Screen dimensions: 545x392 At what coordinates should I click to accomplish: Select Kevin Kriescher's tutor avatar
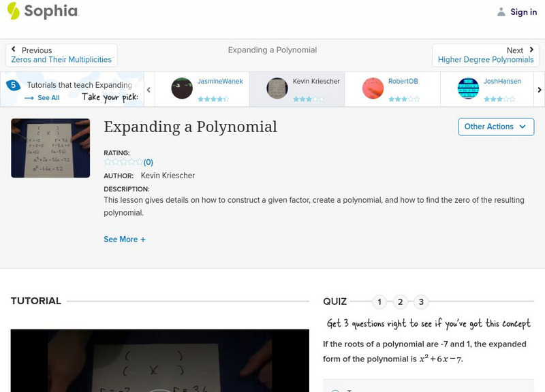point(276,88)
